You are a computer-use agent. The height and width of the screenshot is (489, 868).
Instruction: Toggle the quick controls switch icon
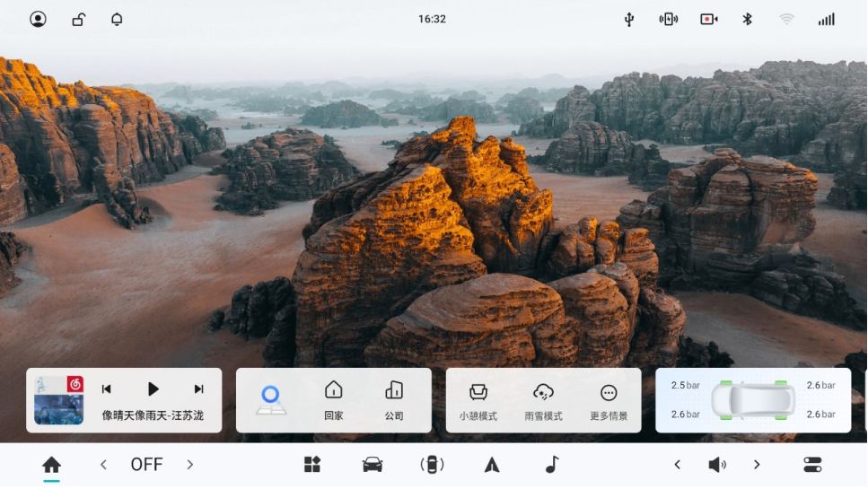(x=812, y=464)
